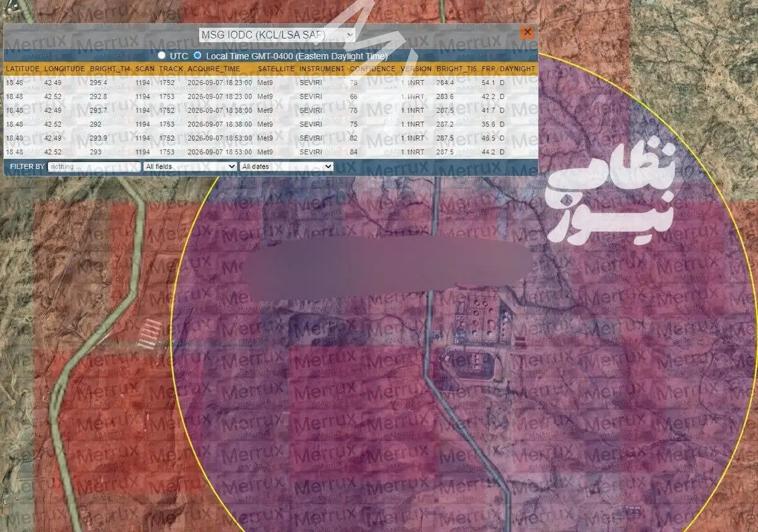Image resolution: width=758 pixels, height=532 pixels.
Task: Sort by the VERSION column header
Action: pos(416,68)
